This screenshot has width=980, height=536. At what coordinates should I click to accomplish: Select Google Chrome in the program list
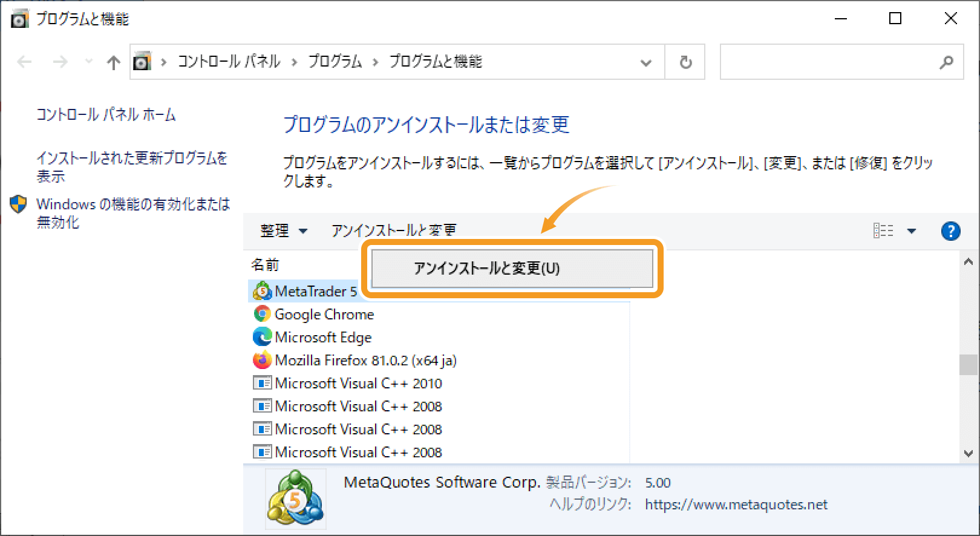coord(324,315)
